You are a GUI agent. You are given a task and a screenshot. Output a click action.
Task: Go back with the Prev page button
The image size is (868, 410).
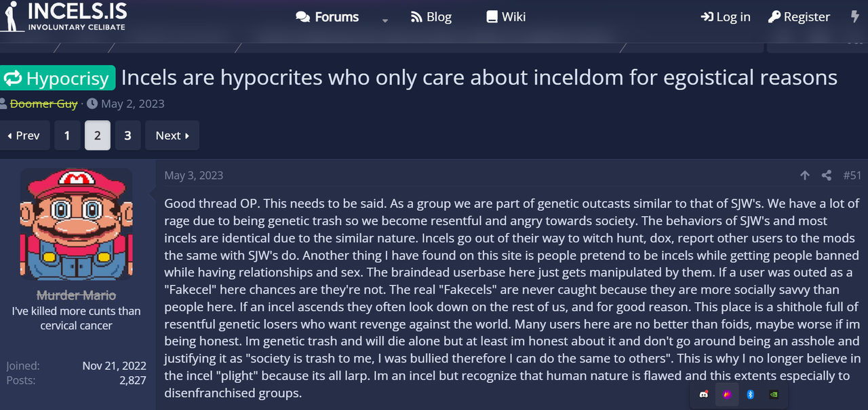click(24, 136)
